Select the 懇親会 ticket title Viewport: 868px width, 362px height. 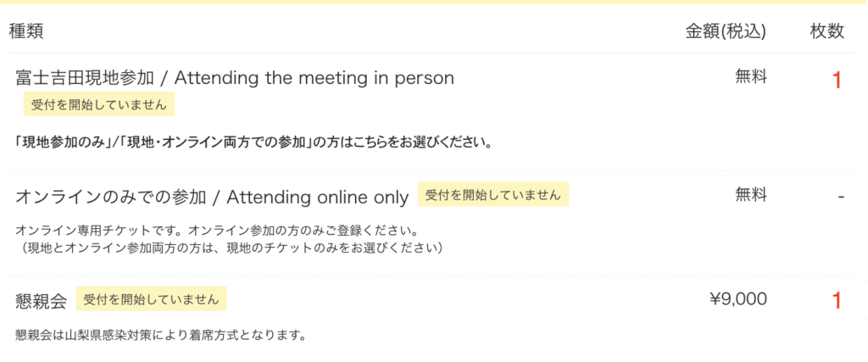[41, 301]
